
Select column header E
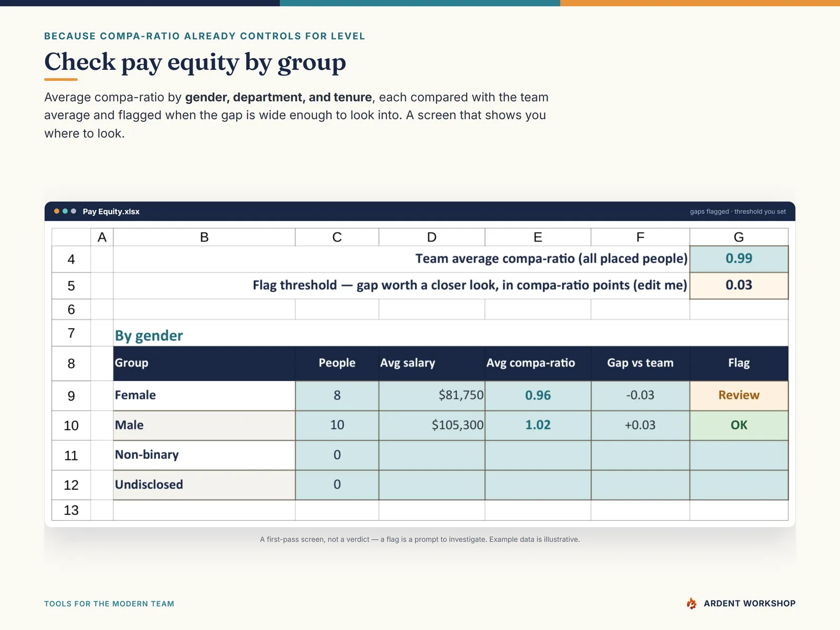[538, 237]
